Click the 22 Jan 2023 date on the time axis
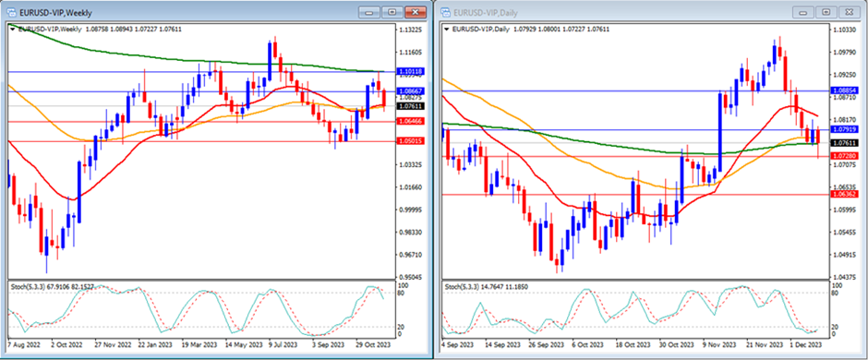 [155, 344]
